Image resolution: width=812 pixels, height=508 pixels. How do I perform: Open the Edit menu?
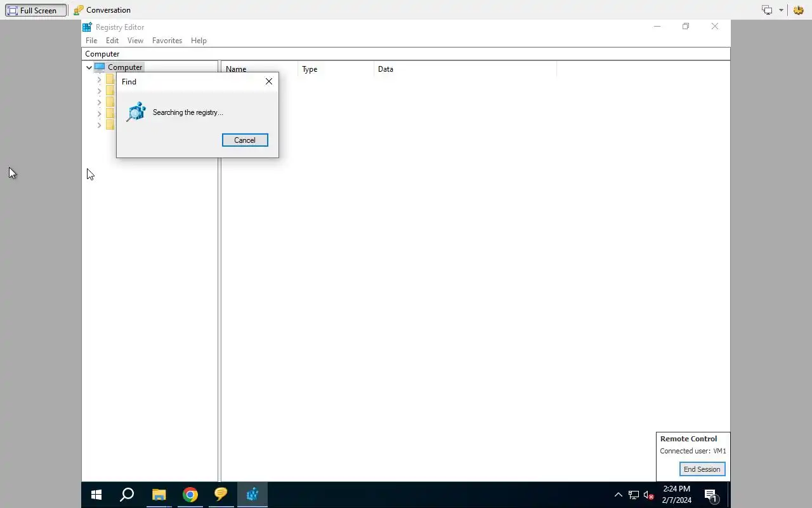[x=112, y=41]
